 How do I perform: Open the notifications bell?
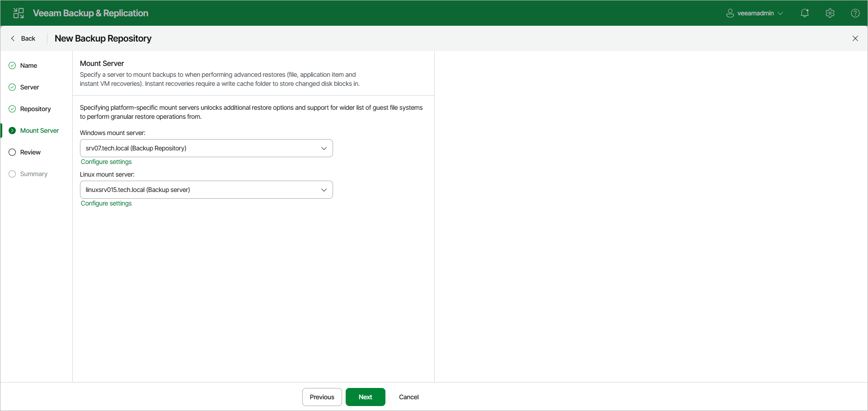tap(805, 13)
